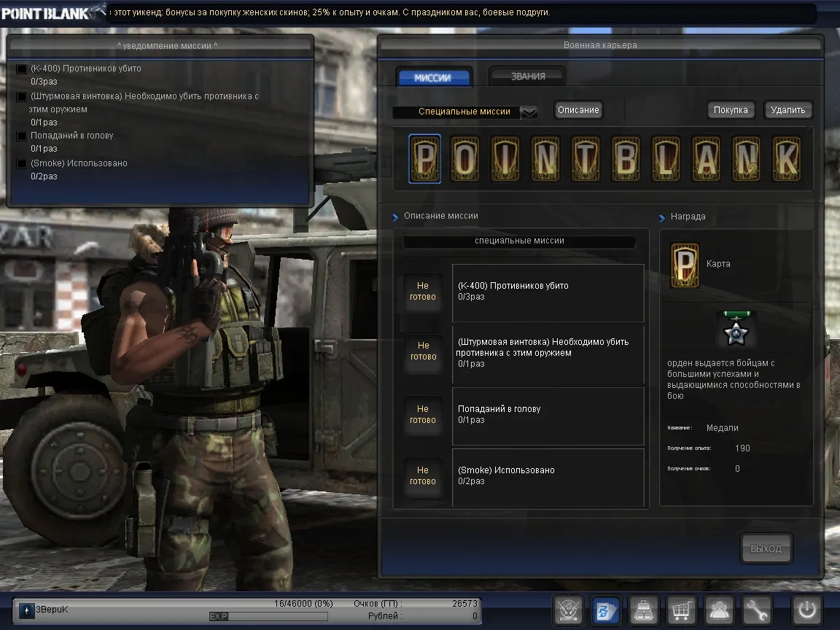Screen dimensions: 840x630
Task: Click the Покупка button
Action: point(731,110)
